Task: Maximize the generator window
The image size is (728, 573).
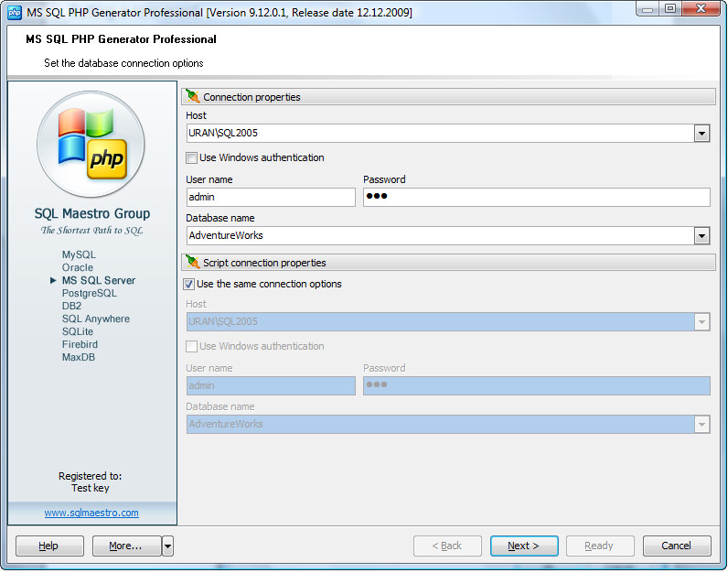Action: pyautogui.click(x=670, y=9)
